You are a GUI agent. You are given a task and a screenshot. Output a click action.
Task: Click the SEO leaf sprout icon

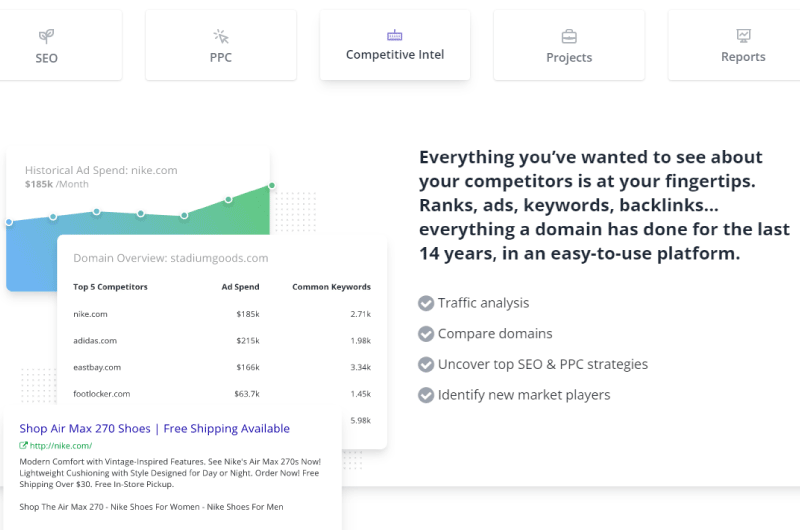(46, 36)
